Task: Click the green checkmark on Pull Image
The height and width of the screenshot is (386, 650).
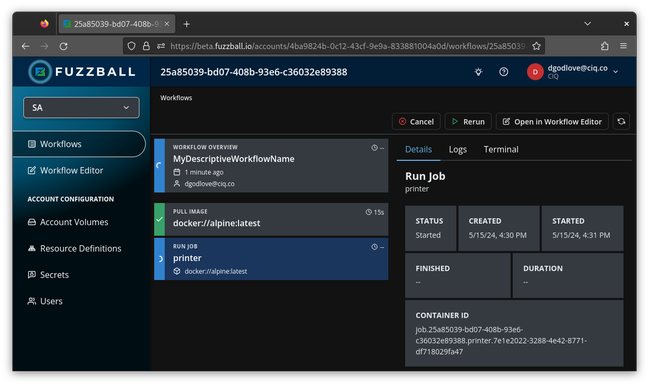Action: (159, 219)
